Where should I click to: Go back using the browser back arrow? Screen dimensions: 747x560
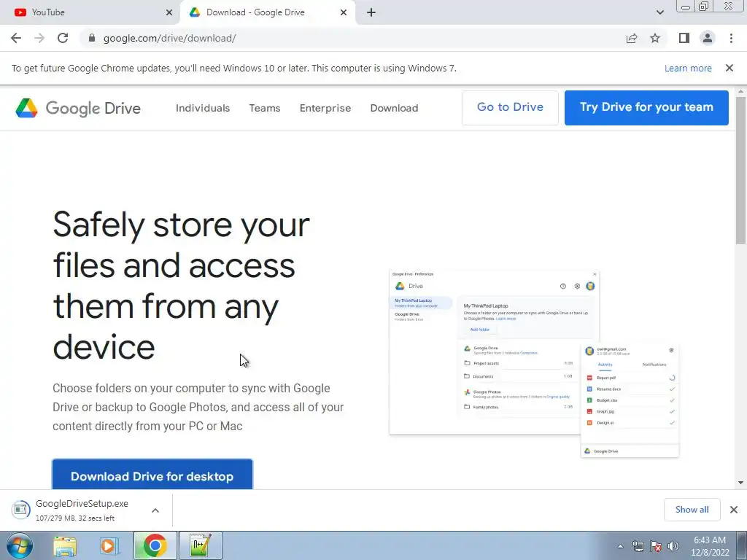tap(16, 38)
